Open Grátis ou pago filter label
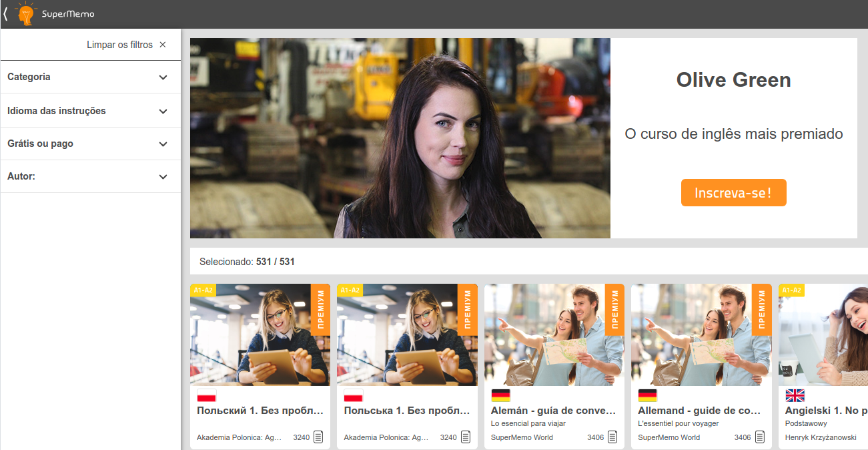This screenshot has height=450, width=868. pyautogui.click(x=40, y=144)
